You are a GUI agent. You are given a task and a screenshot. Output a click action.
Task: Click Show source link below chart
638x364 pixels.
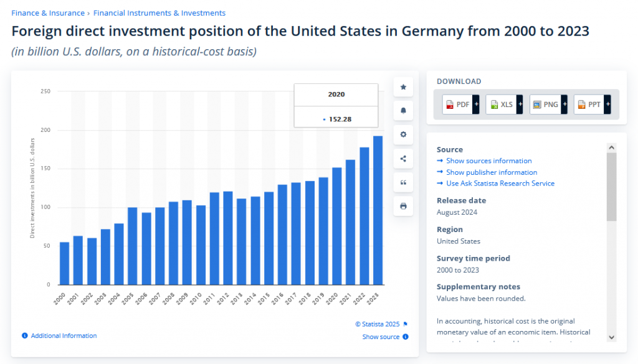pyautogui.click(x=381, y=337)
